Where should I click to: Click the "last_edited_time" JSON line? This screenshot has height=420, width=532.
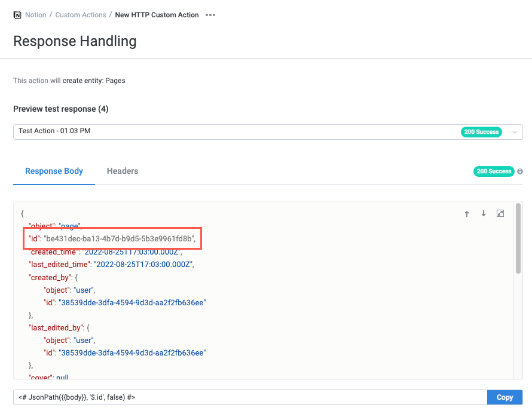(x=111, y=264)
